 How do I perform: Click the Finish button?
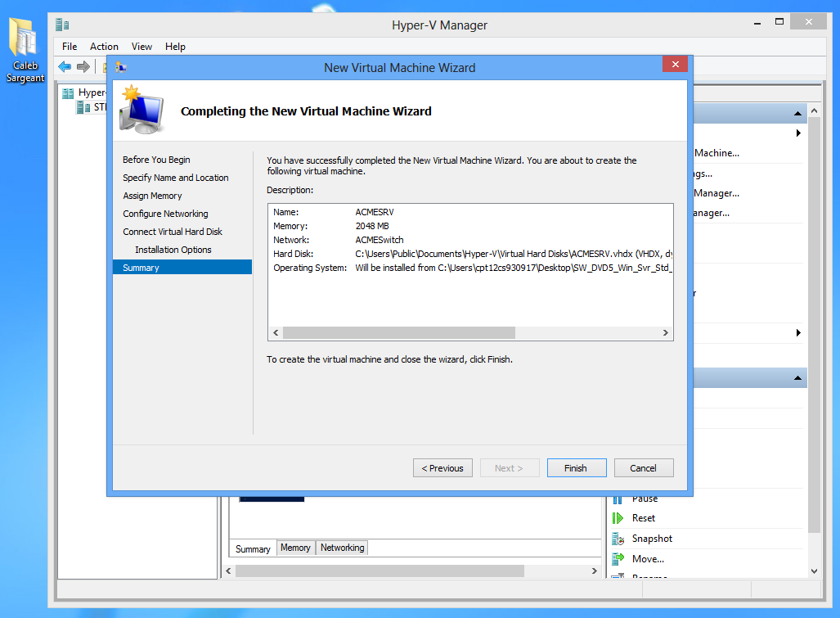click(577, 468)
